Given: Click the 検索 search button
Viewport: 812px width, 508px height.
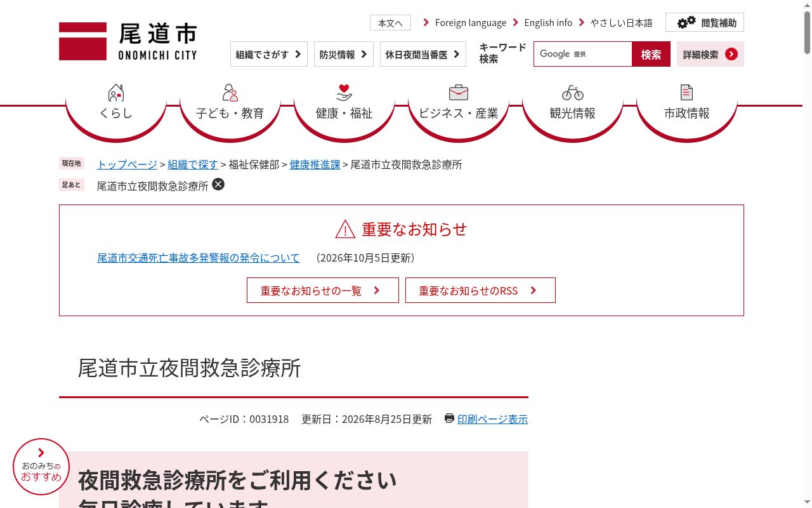Looking at the screenshot, I should click(651, 54).
